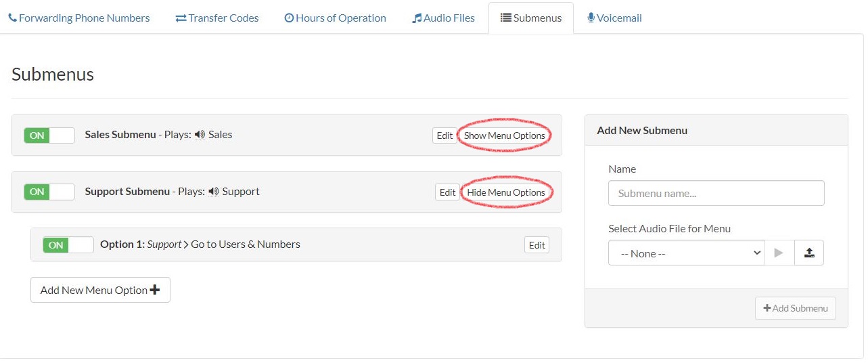Click the Add Submenu button
868x363 pixels.
tap(795, 308)
